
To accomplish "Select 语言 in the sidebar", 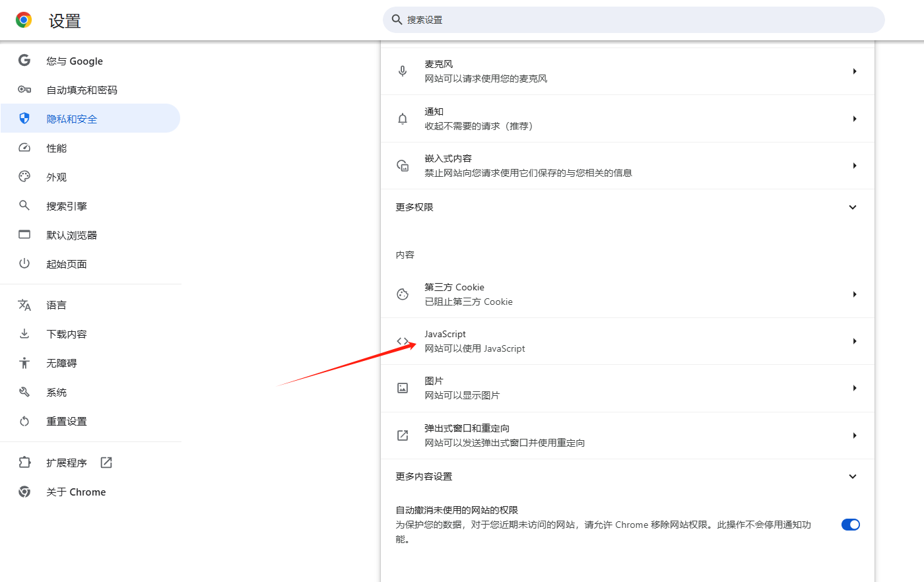I will click(90, 305).
